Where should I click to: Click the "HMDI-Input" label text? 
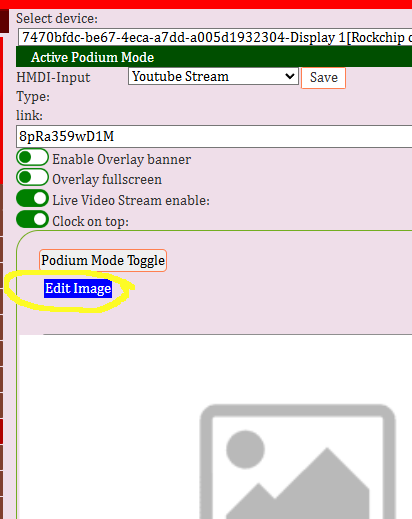click(x=53, y=77)
